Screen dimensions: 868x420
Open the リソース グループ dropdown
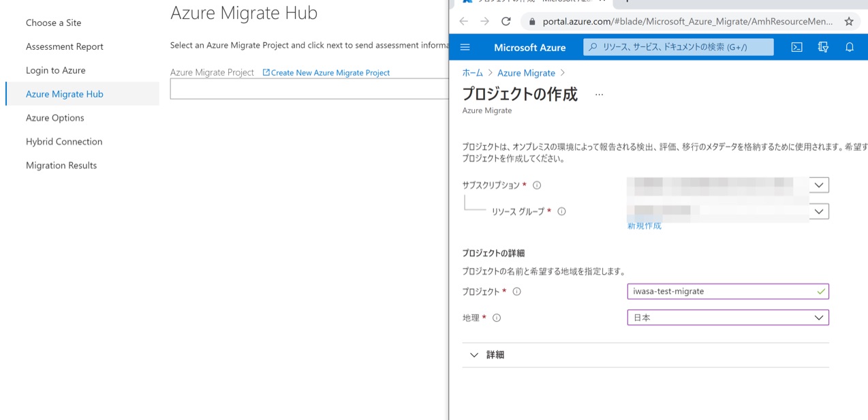point(820,211)
